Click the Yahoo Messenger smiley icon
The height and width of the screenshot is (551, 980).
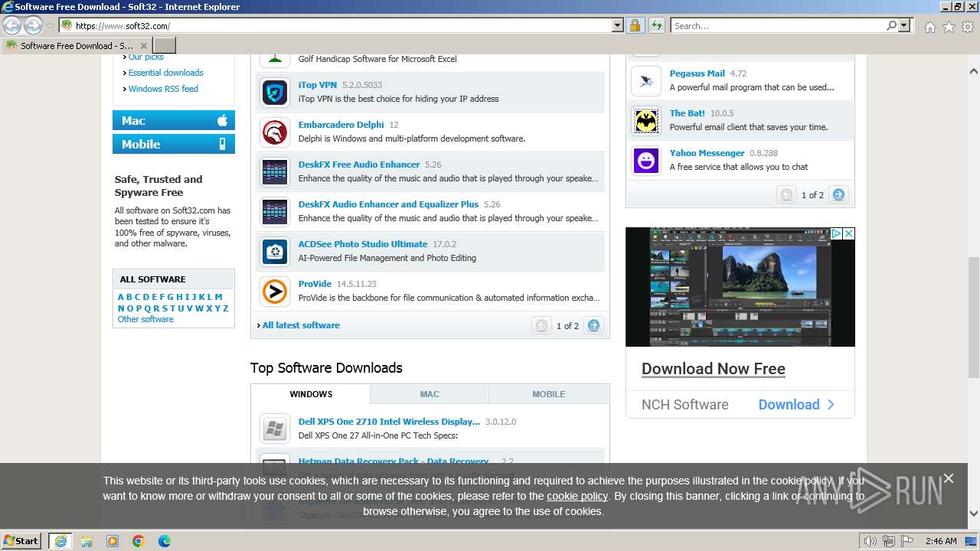(646, 160)
